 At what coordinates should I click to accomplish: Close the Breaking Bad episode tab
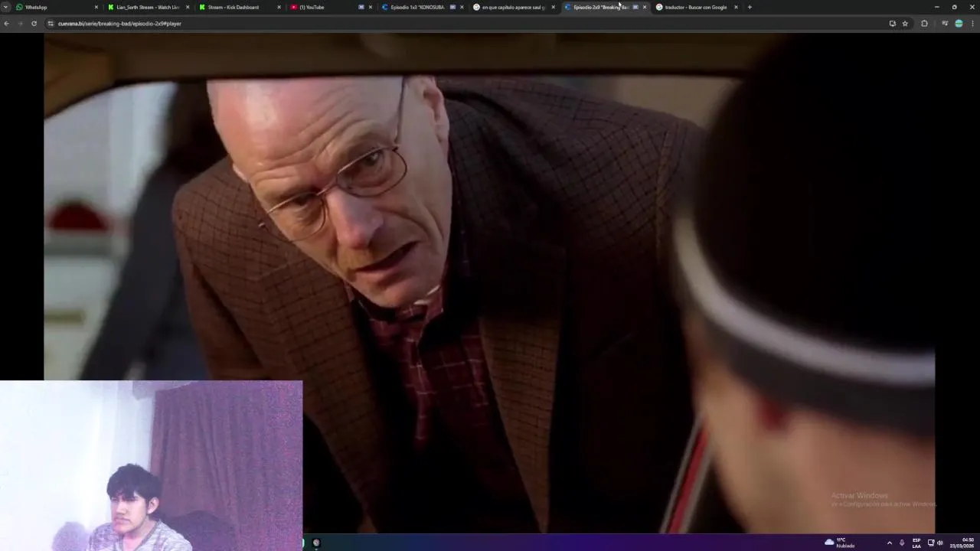coord(645,7)
